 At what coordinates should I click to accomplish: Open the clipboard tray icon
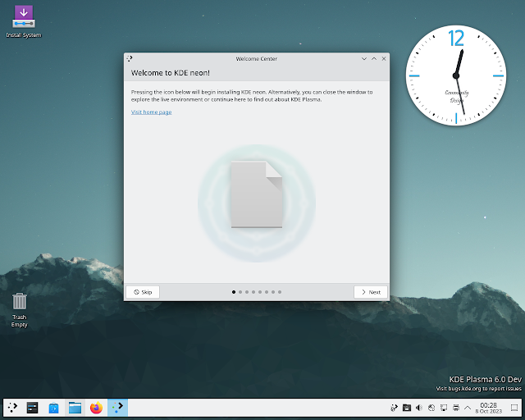[407, 408]
